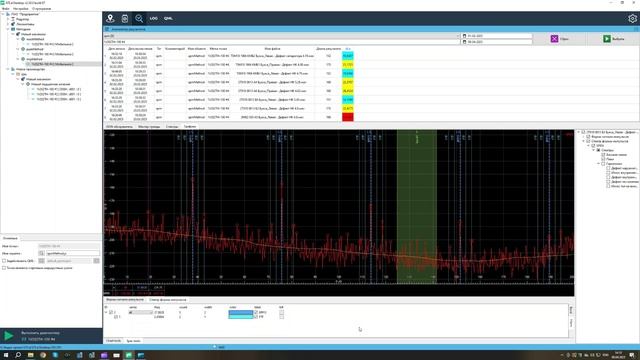Screen dimensions: 640x360
Task: Sort by the Комментарий column header
Action: click(175, 49)
